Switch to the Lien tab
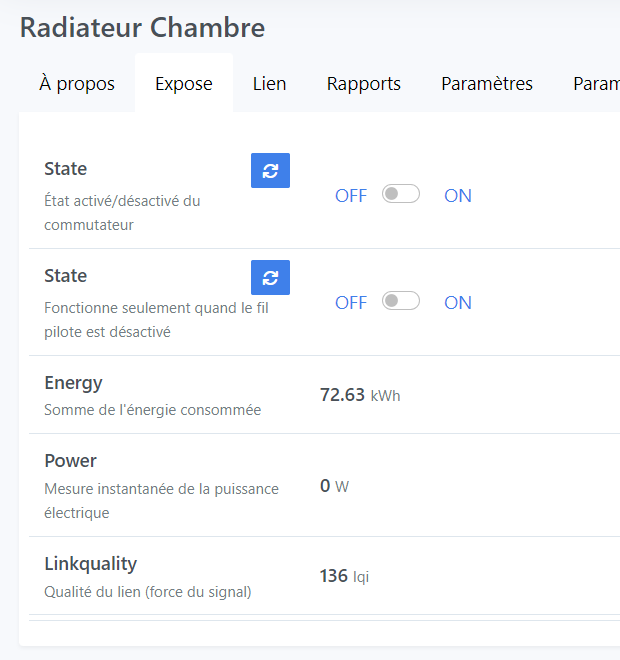The height and width of the screenshot is (660, 620). pos(270,84)
